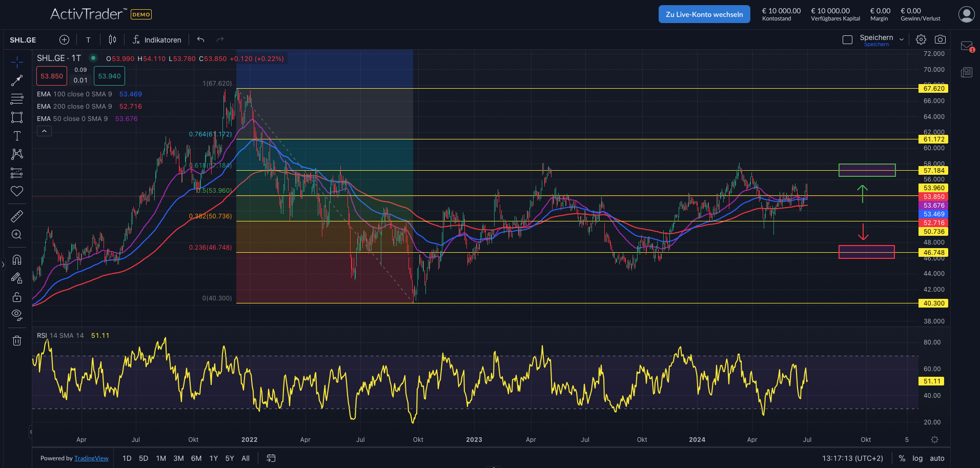Select the 6M time range
This screenshot has height=468, width=980.
click(x=196, y=458)
